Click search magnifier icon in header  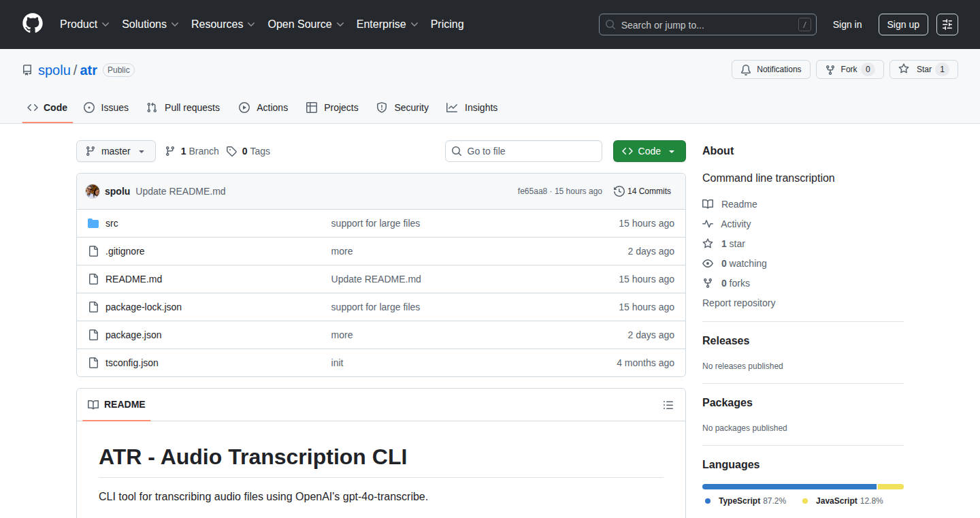610,25
